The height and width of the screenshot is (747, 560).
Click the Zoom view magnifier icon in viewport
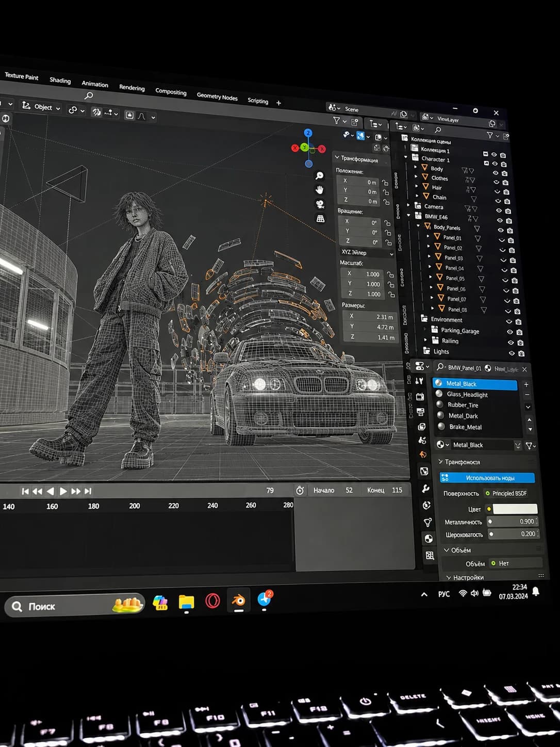pos(319,176)
